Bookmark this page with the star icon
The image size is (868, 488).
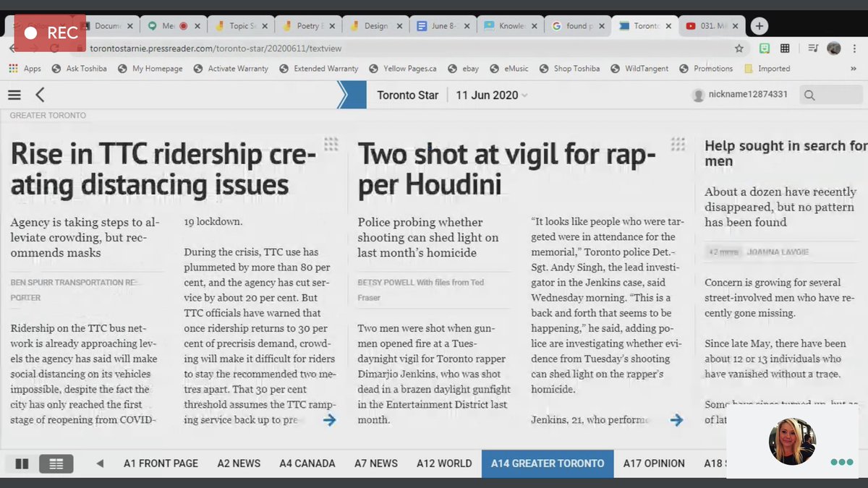tap(739, 48)
